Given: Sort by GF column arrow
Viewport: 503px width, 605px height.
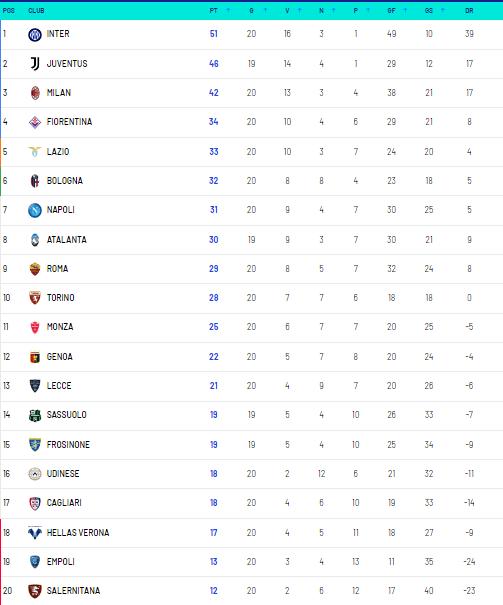Looking at the screenshot, I should pyautogui.click(x=405, y=11).
